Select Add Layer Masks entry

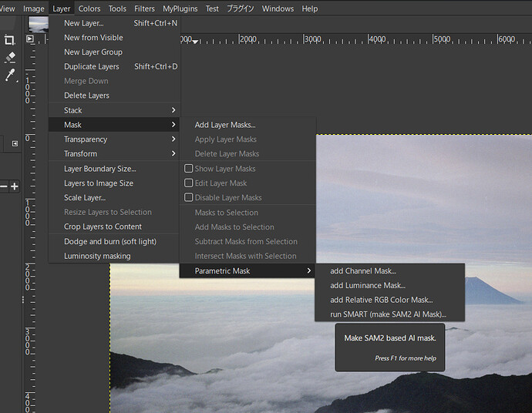[x=225, y=125]
